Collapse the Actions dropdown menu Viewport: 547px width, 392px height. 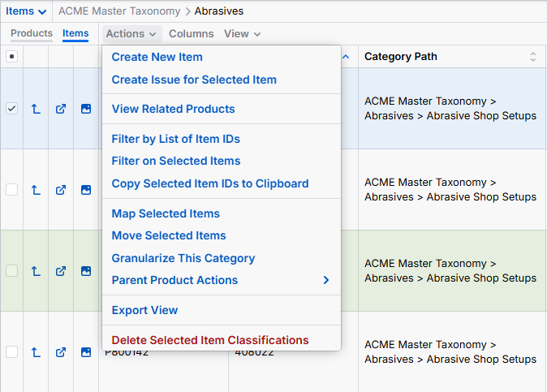131,34
